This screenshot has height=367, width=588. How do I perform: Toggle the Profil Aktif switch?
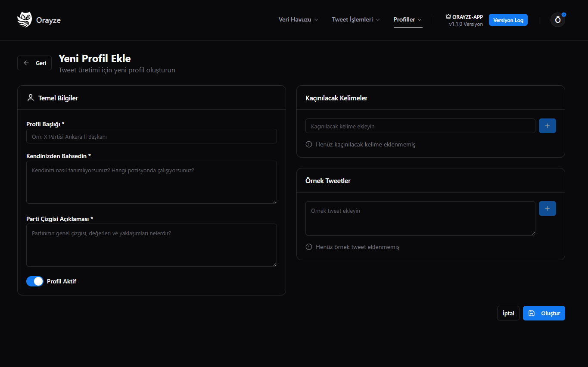click(x=35, y=281)
